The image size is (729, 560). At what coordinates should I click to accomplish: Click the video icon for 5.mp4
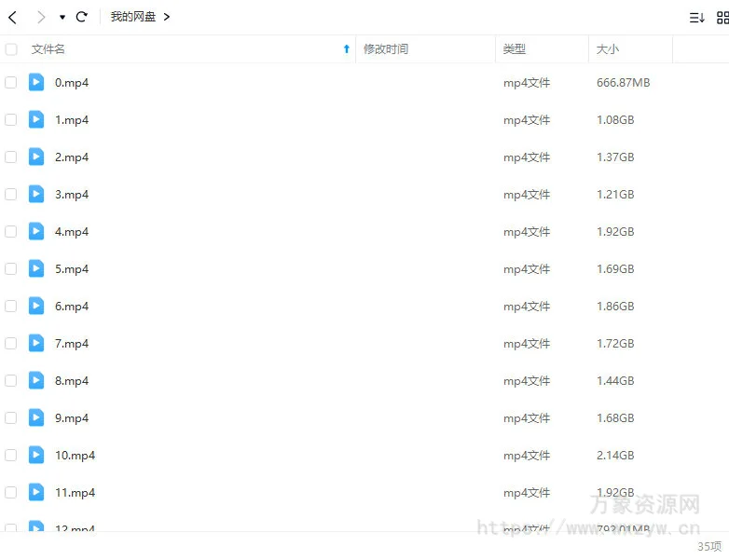coord(36,268)
